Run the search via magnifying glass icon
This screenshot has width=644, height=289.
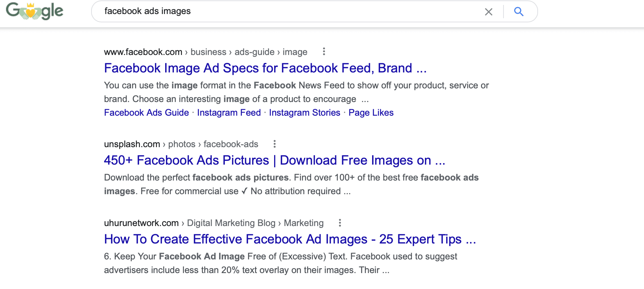click(519, 12)
